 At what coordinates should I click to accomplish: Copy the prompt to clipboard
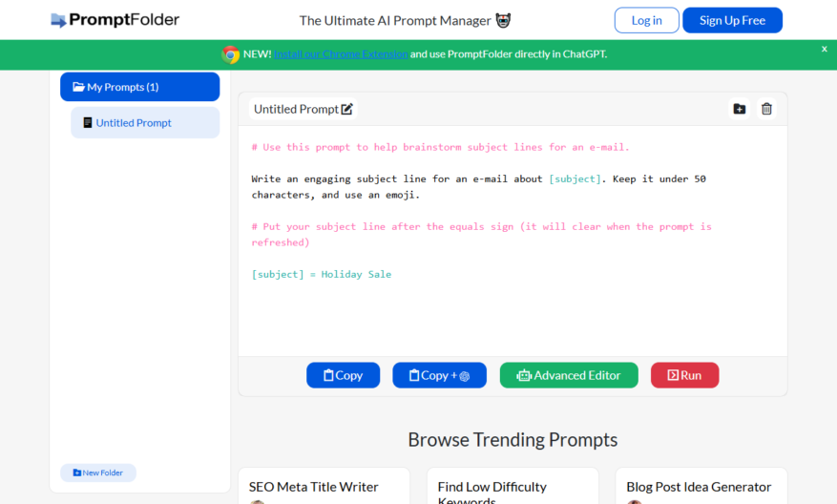pyautogui.click(x=344, y=375)
